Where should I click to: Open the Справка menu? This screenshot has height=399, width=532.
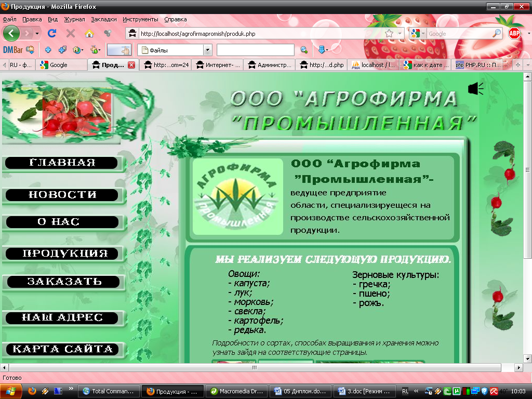pyautogui.click(x=176, y=19)
